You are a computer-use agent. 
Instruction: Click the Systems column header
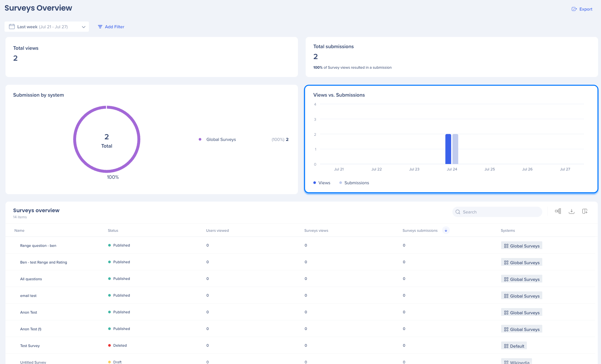coord(508,230)
